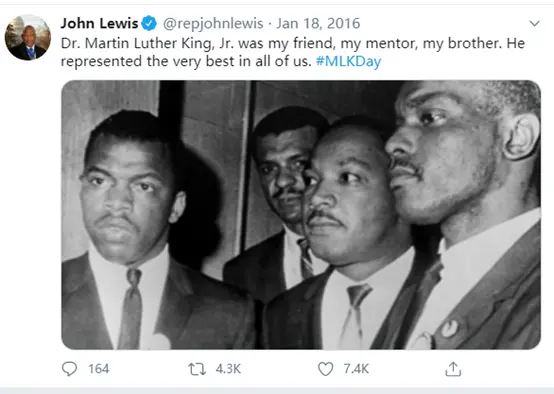
Task: Click the striped tie in the photo
Action: coord(306,258)
